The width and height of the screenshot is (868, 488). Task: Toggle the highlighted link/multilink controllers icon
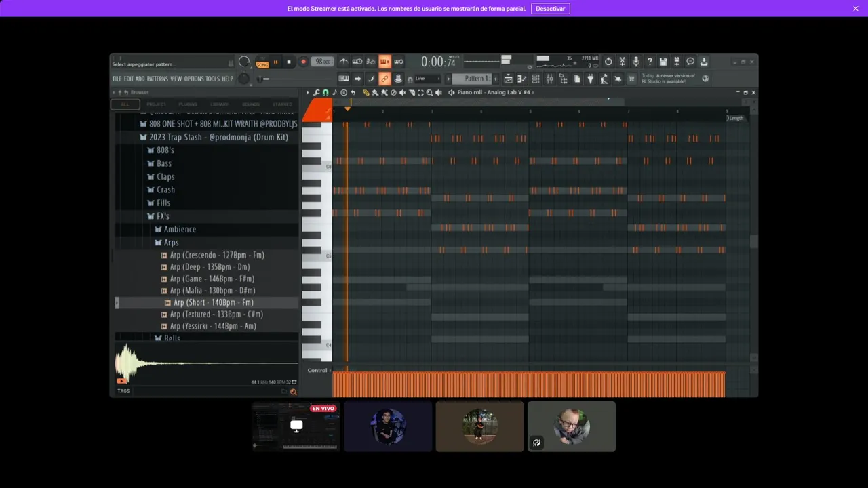[x=384, y=79]
